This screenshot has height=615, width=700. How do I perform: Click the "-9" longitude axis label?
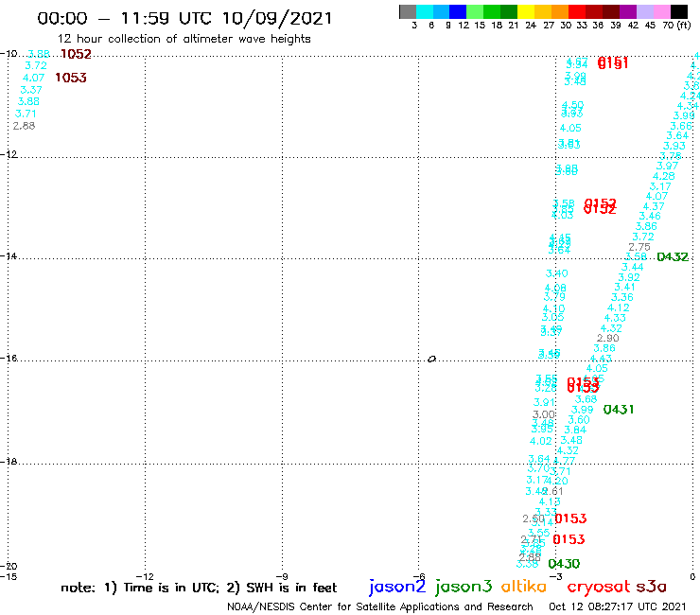coord(282,576)
